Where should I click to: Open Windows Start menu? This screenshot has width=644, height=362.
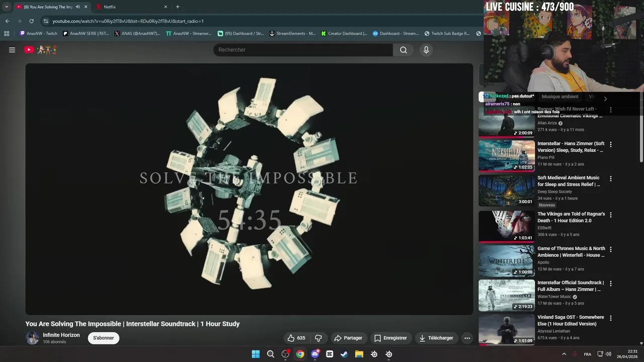pyautogui.click(x=256, y=354)
